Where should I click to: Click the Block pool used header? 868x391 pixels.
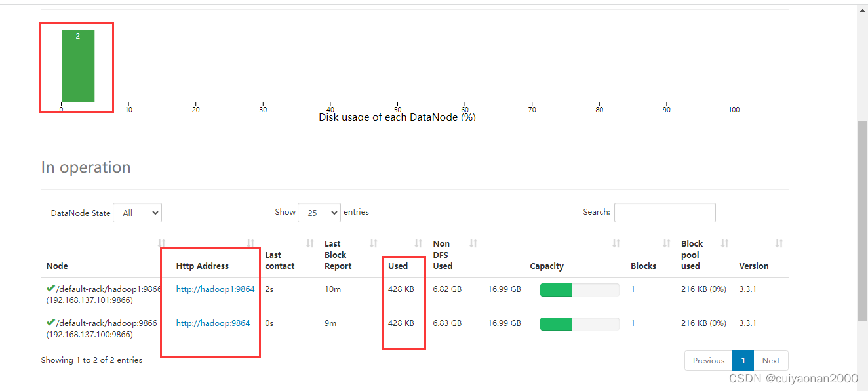click(692, 255)
